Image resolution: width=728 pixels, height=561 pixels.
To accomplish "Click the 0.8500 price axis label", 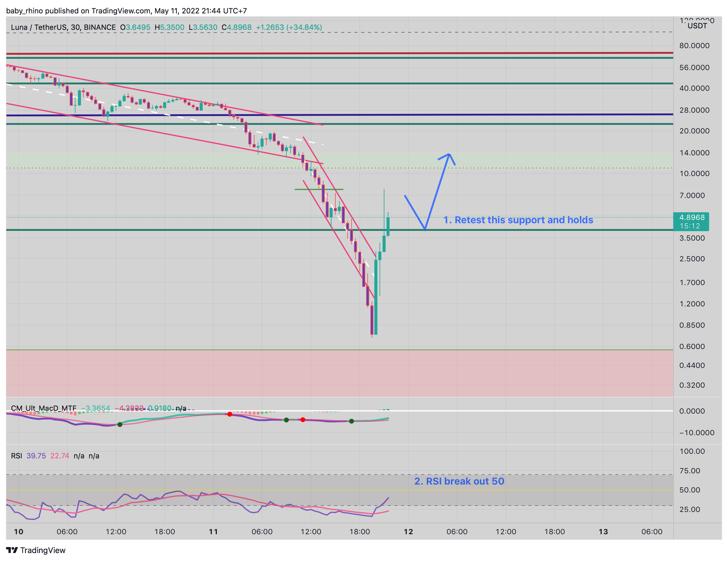I will pos(692,325).
